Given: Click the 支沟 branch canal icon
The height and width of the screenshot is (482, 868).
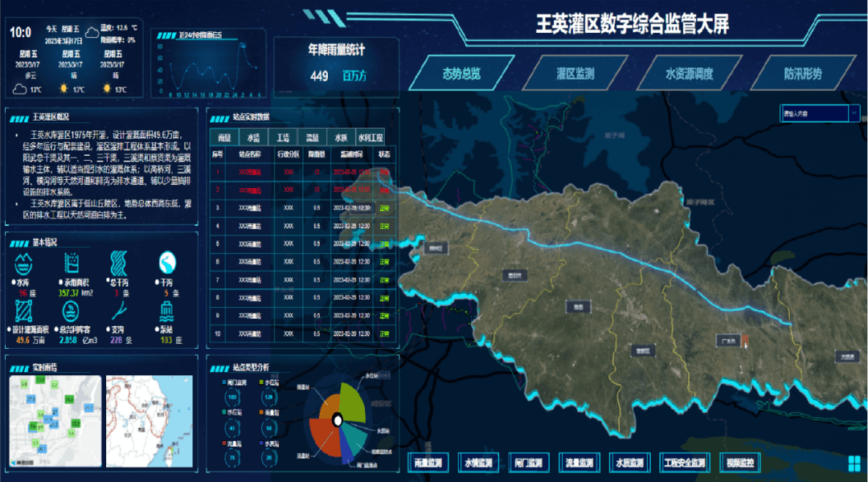Looking at the screenshot, I should [x=119, y=308].
